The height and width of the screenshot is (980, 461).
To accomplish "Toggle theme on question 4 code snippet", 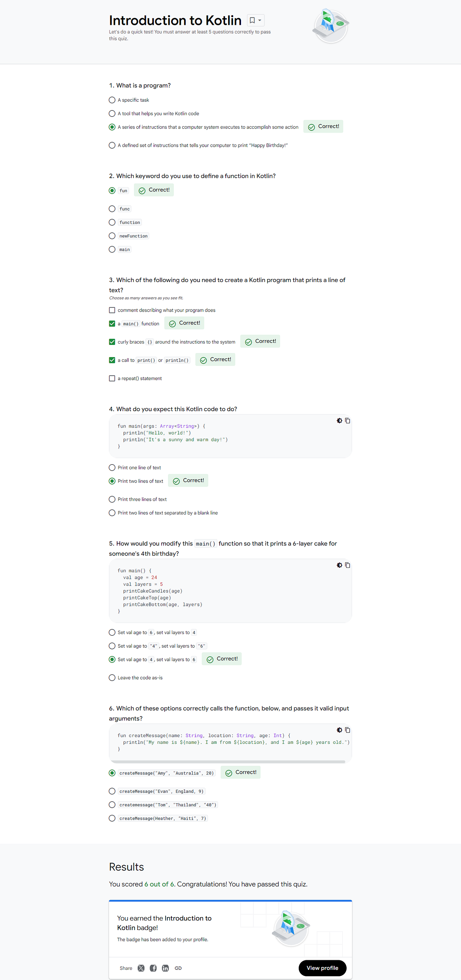I will (339, 421).
